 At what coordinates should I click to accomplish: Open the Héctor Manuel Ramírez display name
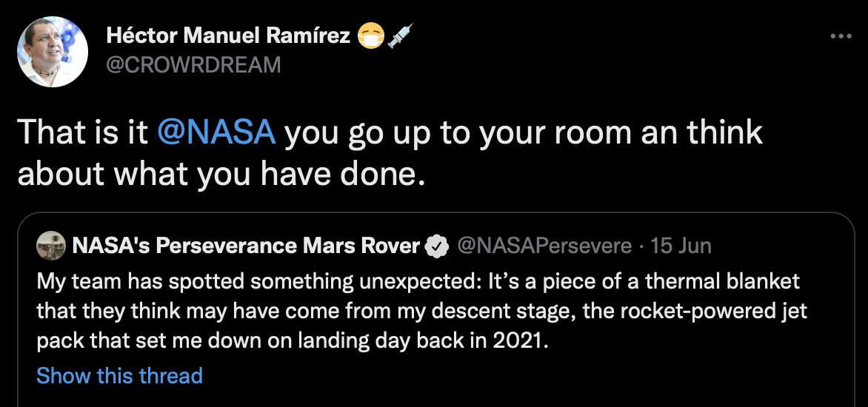(228, 35)
